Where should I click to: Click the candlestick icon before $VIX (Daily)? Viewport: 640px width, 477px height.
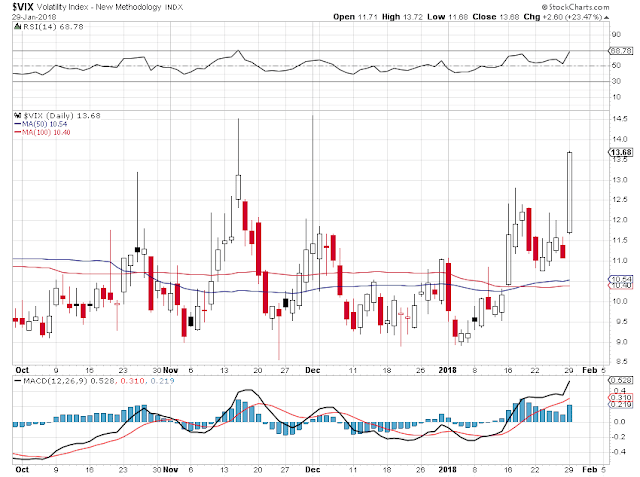click(x=18, y=115)
